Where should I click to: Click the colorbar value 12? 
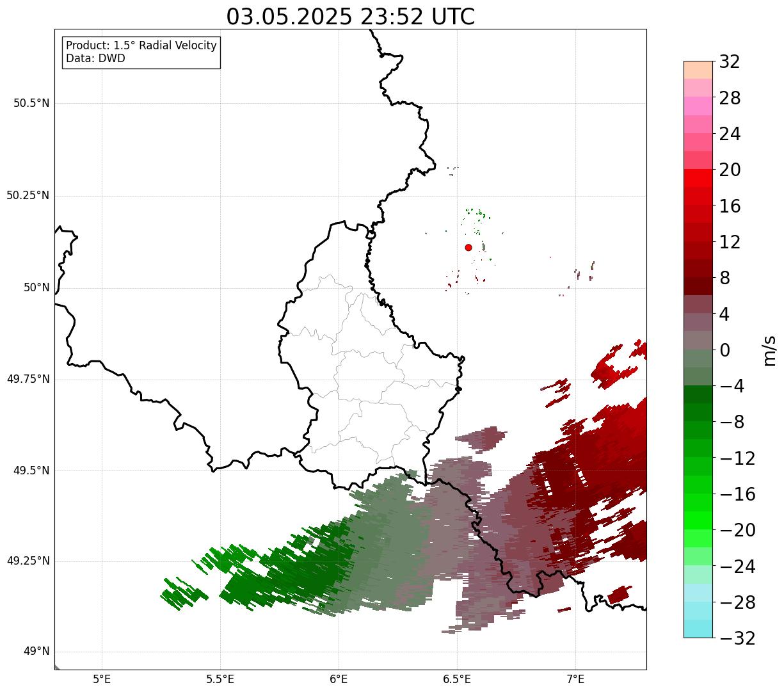tap(730, 242)
